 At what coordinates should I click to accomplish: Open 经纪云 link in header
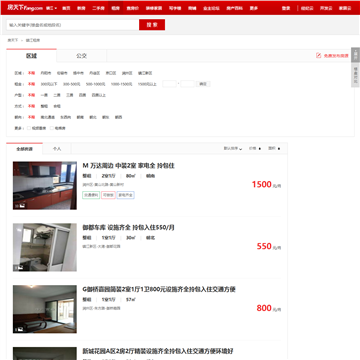click(x=307, y=8)
